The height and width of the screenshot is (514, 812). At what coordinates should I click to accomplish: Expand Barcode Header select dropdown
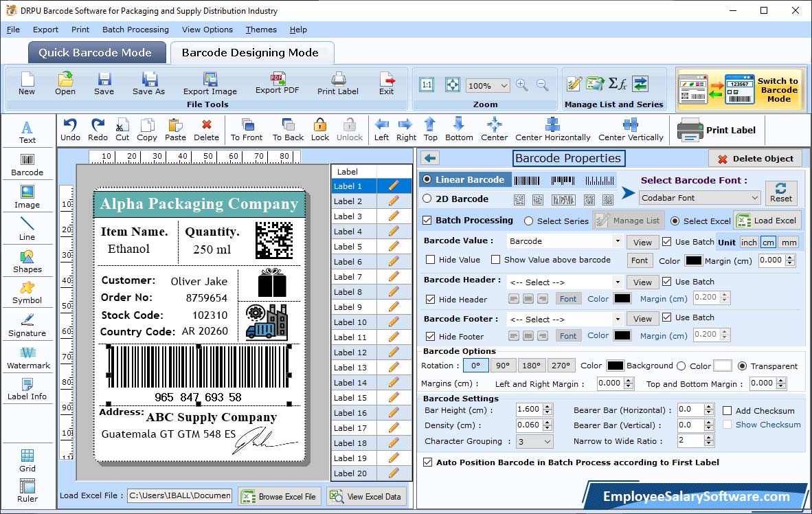[618, 282]
